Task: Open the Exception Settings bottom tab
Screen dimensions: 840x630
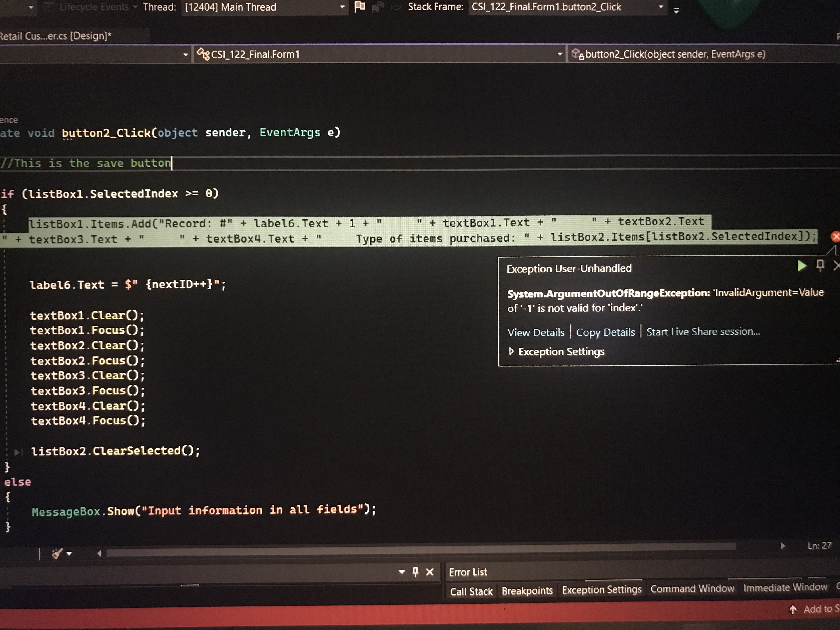Action: click(601, 589)
